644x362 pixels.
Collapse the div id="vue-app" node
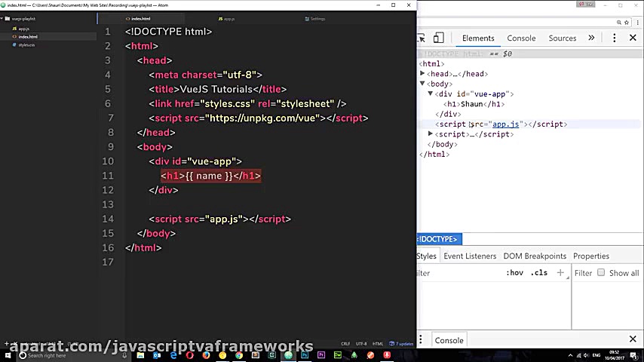coord(431,94)
